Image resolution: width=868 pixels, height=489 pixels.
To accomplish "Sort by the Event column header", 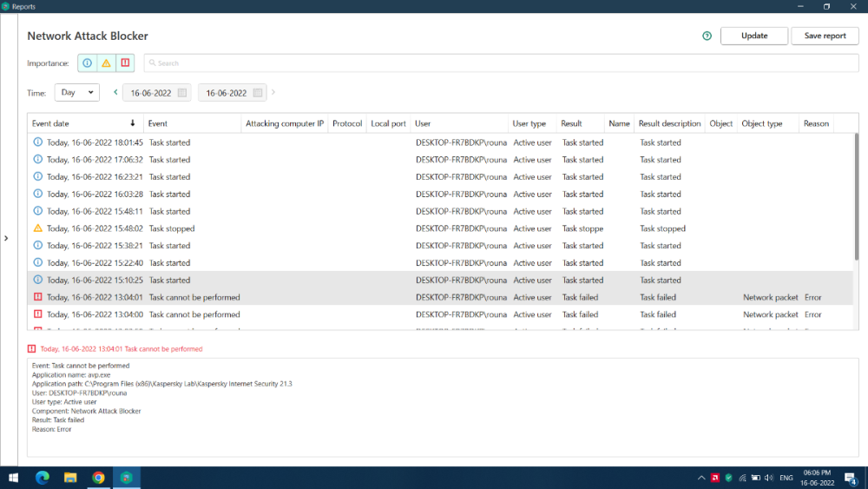I will coord(192,123).
